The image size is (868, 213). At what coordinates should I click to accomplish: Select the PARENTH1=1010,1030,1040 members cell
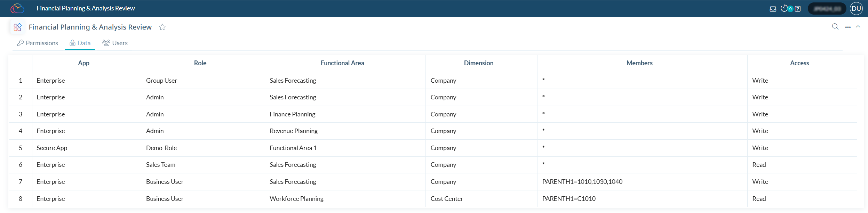click(x=582, y=182)
